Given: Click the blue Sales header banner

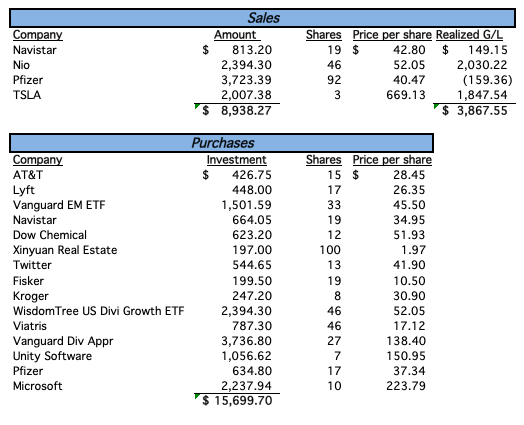Looking at the screenshot, I should pos(262,18).
